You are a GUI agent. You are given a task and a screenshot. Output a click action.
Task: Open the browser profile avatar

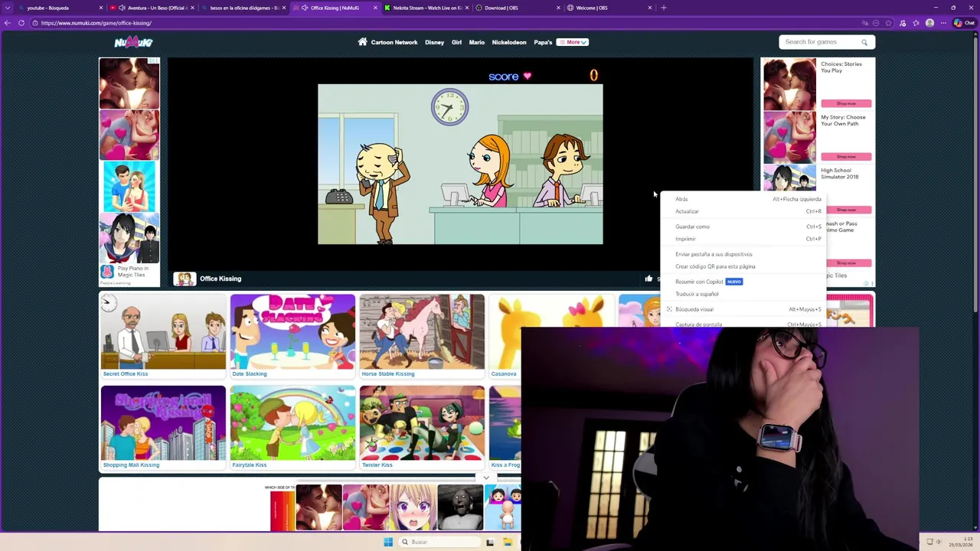tap(929, 23)
